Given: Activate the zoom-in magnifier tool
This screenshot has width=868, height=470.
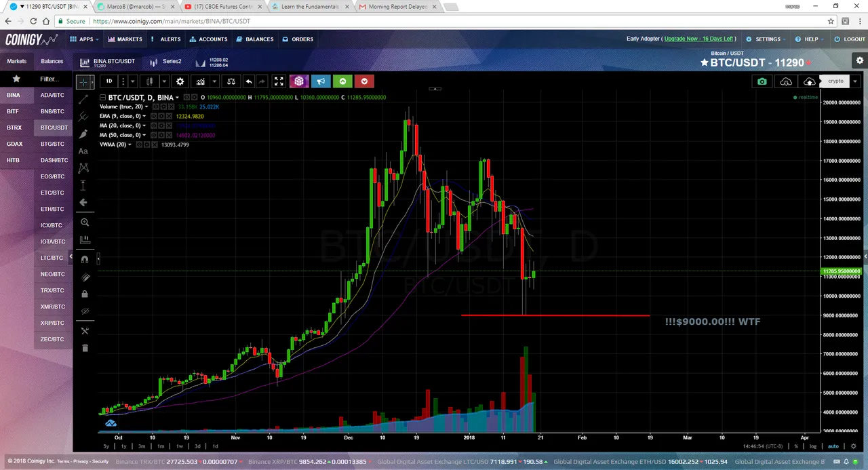Looking at the screenshot, I should point(84,222).
